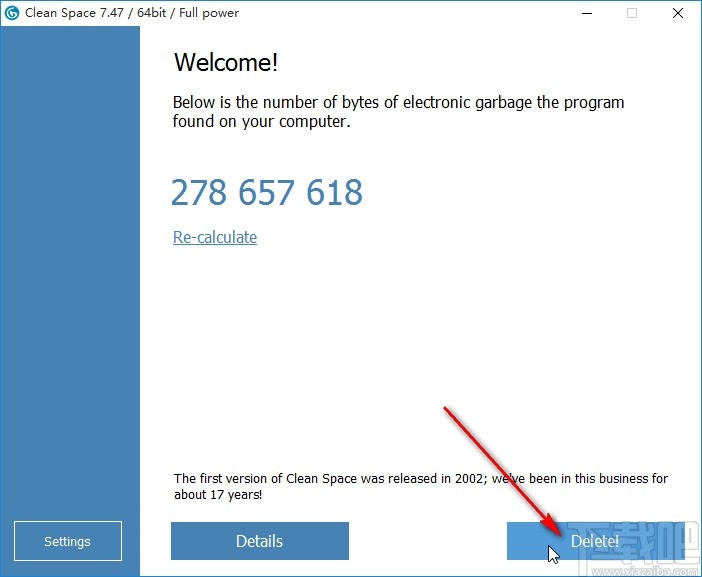This screenshot has width=702, height=577.
Task: Open the Settings panel
Action: pyautogui.click(x=68, y=541)
